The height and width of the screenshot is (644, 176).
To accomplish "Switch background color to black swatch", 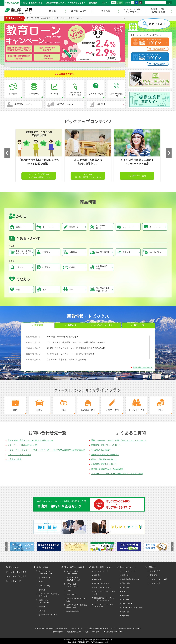I will 140,3.
